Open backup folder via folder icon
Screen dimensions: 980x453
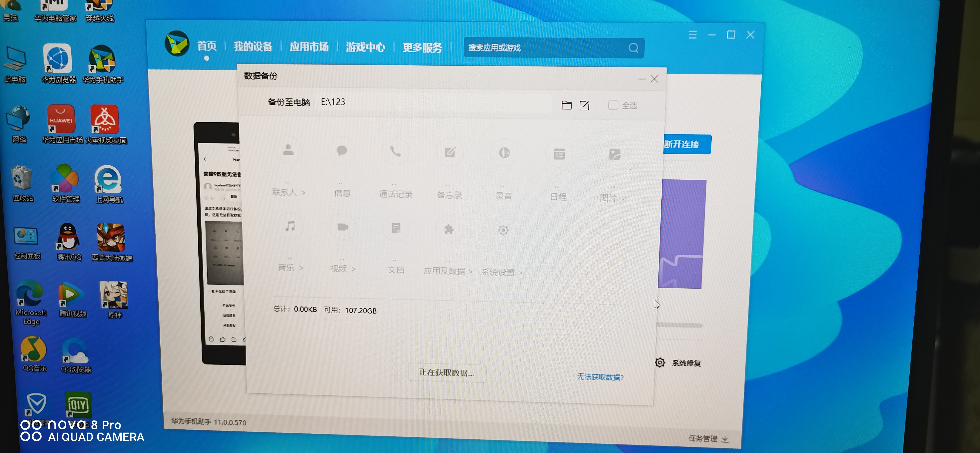coord(567,105)
